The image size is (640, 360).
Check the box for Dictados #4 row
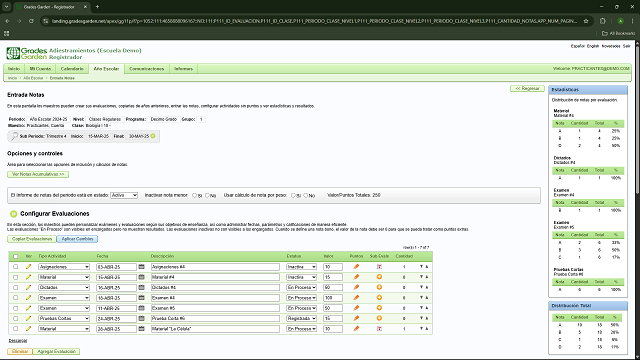[16, 287]
